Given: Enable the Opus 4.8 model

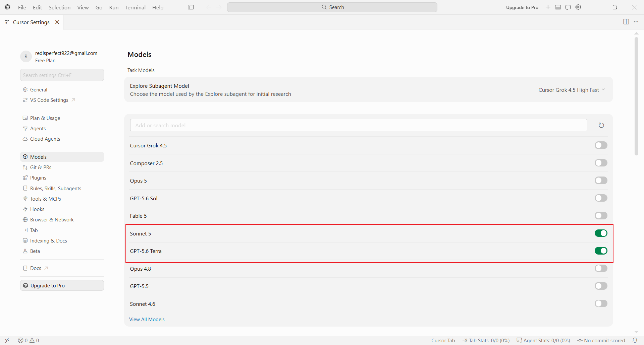Looking at the screenshot, I should click(x=601, y=269).
